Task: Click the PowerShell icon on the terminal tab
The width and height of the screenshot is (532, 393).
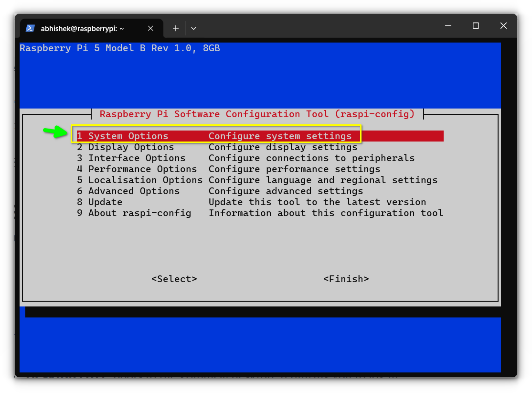Action: [30, 28]
